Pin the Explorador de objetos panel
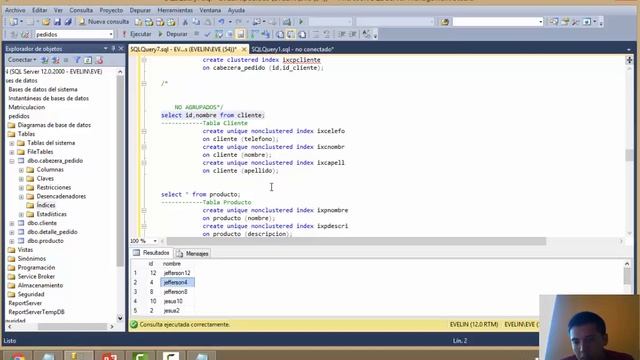This screenshot has width=640, height=360. 113,49
